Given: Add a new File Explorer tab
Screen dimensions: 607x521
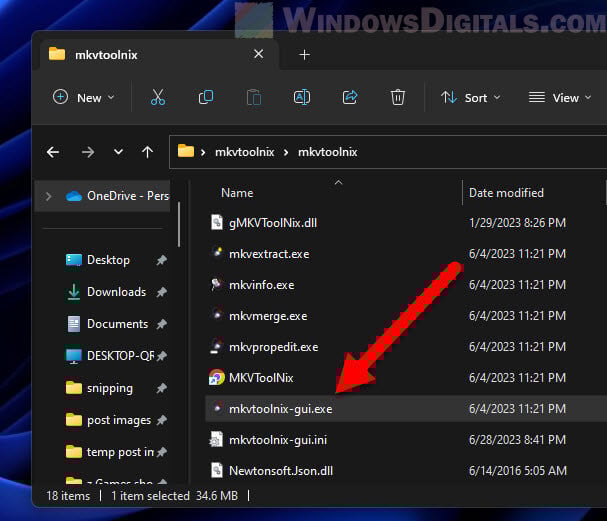Looking at the screenshot, I should click(x=305, y=55).
